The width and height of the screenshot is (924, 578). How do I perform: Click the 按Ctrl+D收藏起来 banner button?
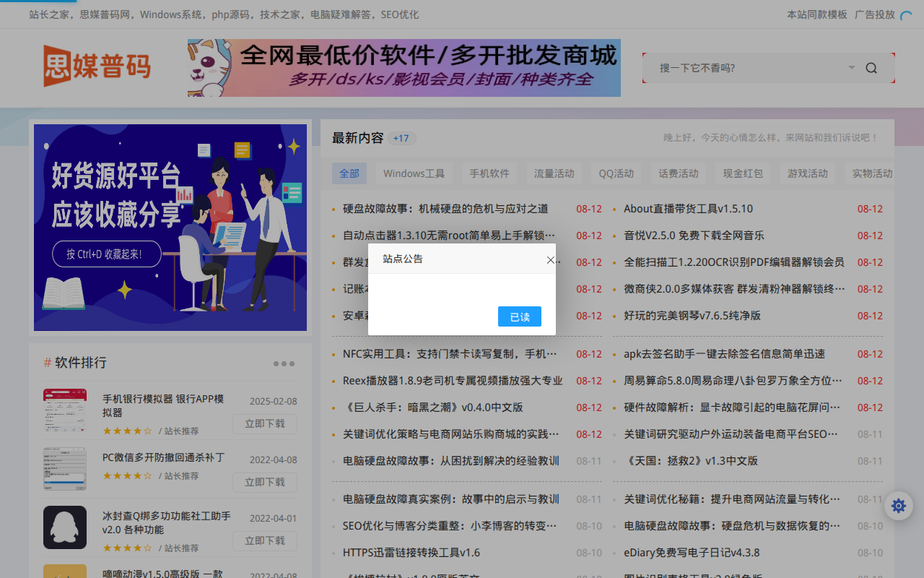coord(106,254)
